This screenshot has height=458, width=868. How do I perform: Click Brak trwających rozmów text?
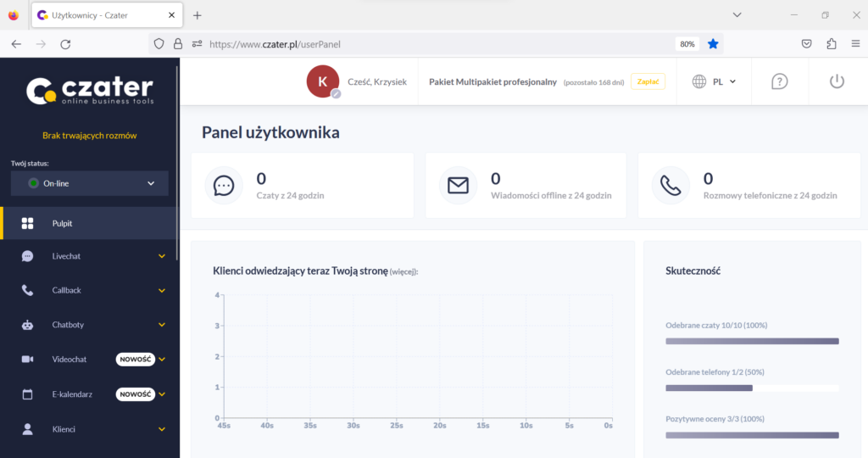click(90, 136)
